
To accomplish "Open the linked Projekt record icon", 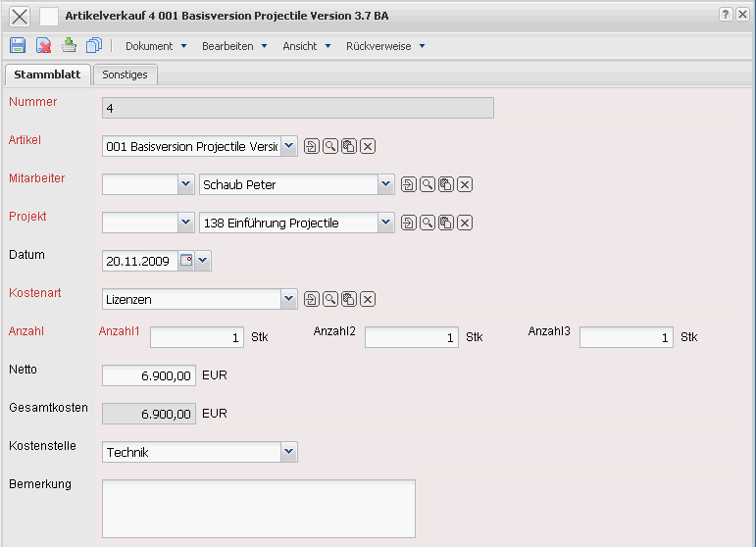I will point(408,223).
